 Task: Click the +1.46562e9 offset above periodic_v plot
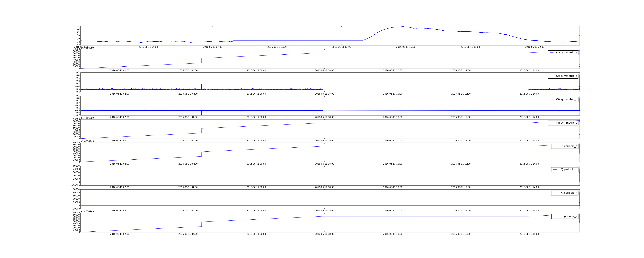click(87, 211)
